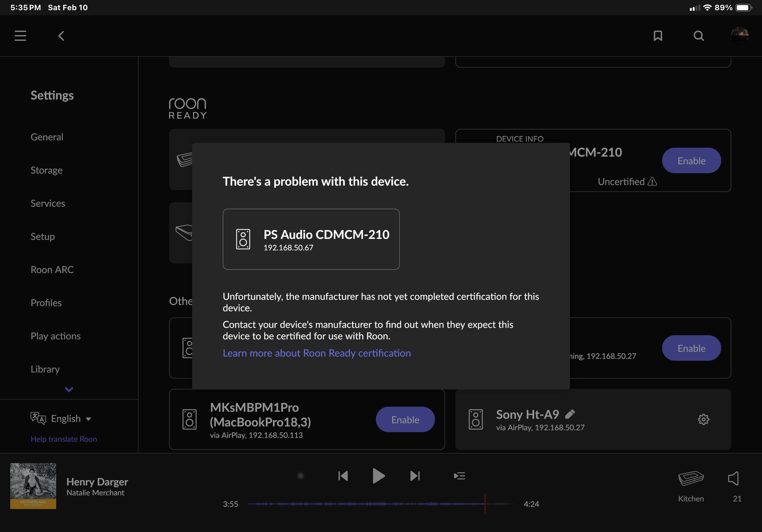Open Storage settings
This screenshot has width=762, height=532.
pyautogui.click(x=47, y=170)
